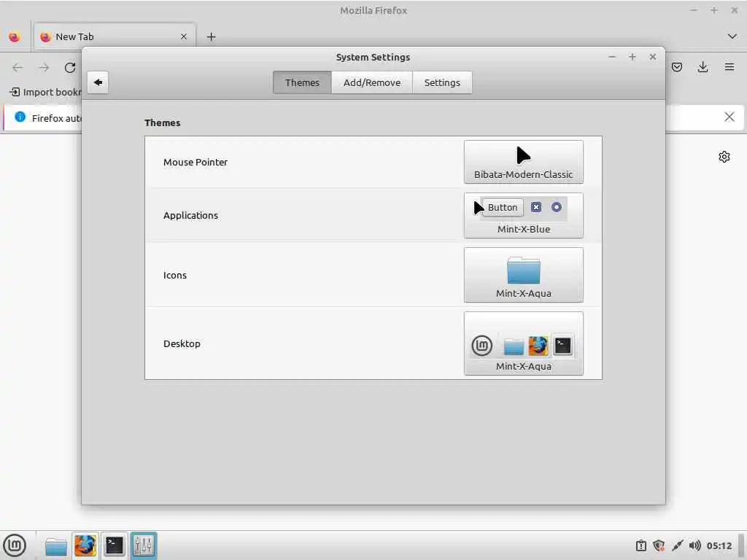Open Firefox downloads panel
The image size is (747, 560).
(703, 67)
